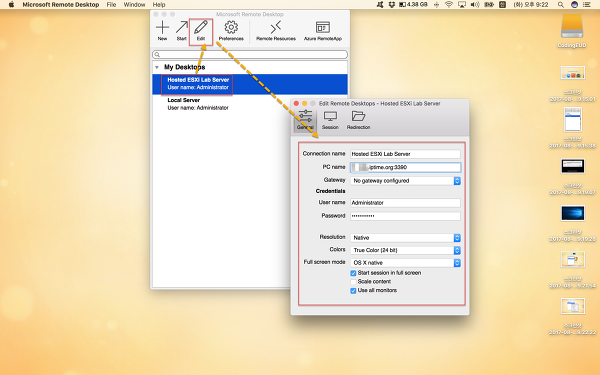Click the Dropbox menu bar icon
This screenshot has width=600, height=375.
pos(391,5)
